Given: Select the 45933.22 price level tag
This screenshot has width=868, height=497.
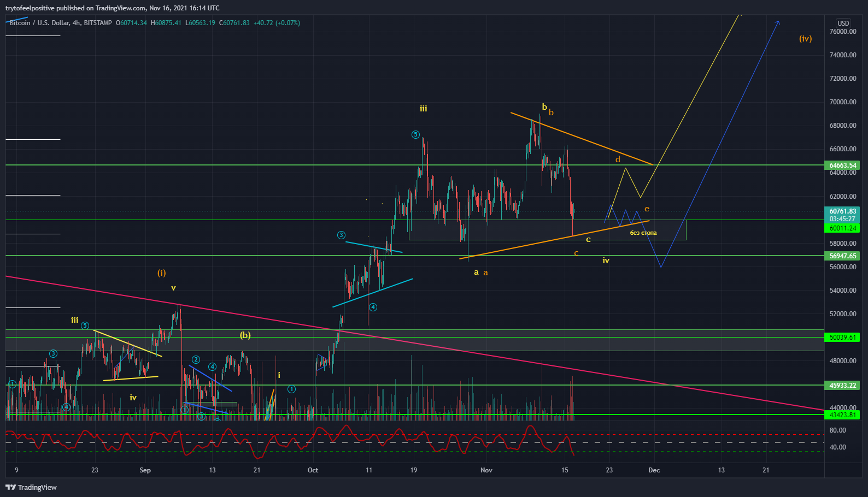Looking at the screenshot, I should [842, 386].
